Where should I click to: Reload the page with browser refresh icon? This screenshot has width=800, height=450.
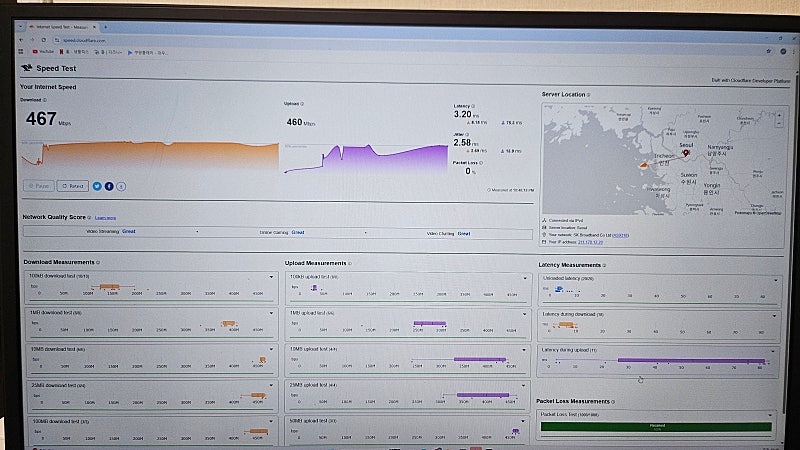46,39
